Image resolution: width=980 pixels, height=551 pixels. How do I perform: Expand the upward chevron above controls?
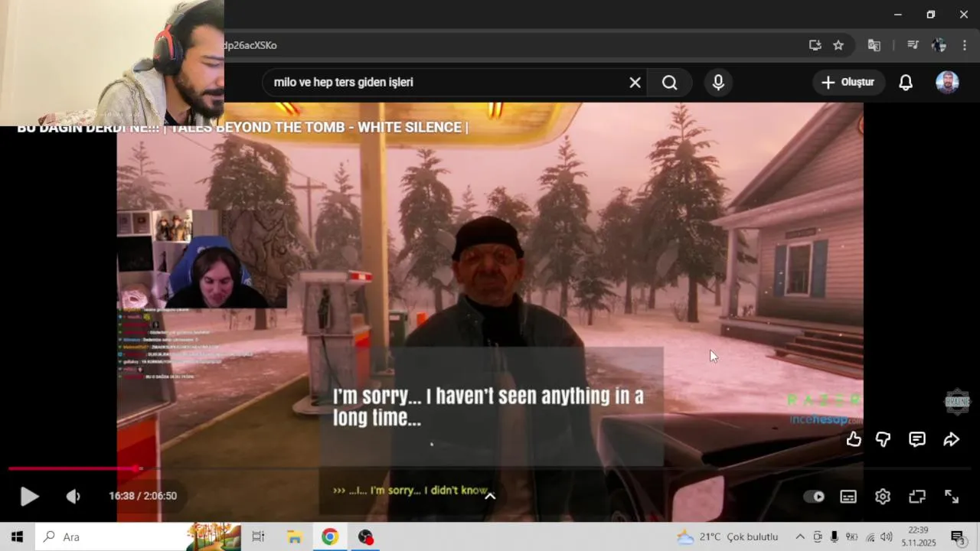(490, 496)
